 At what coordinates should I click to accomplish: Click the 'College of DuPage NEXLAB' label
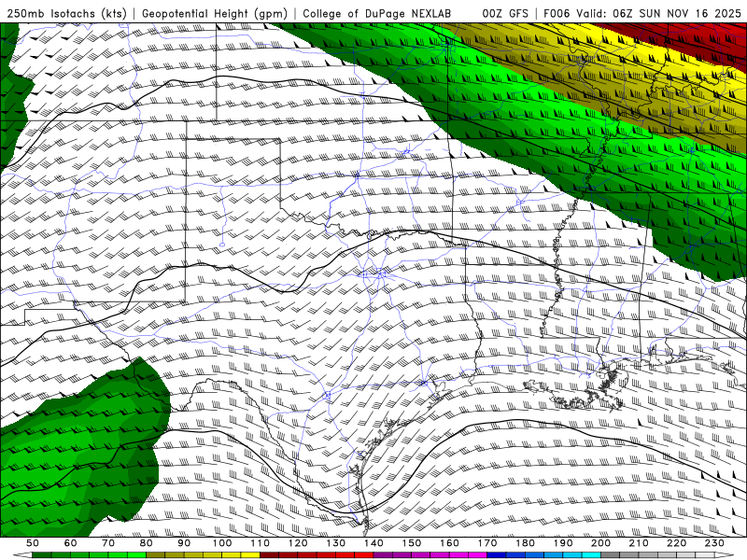click(376, 13)
